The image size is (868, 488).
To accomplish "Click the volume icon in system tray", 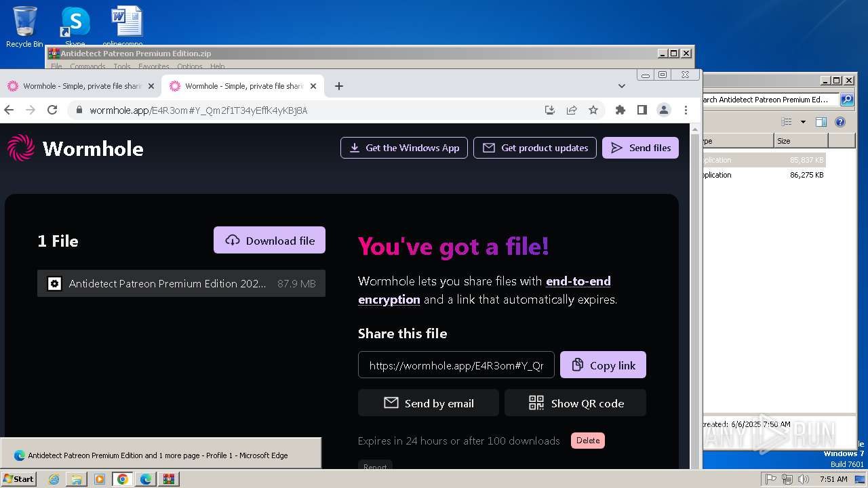I will [x=804, y=479].
